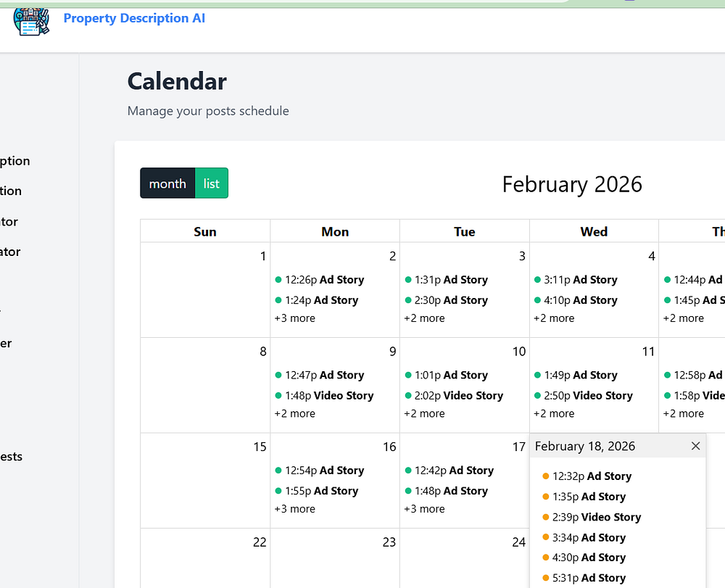Open sidebar item ending in "tion"
The height and width of the screenshot is (588, 725).
tap(11, 191)
